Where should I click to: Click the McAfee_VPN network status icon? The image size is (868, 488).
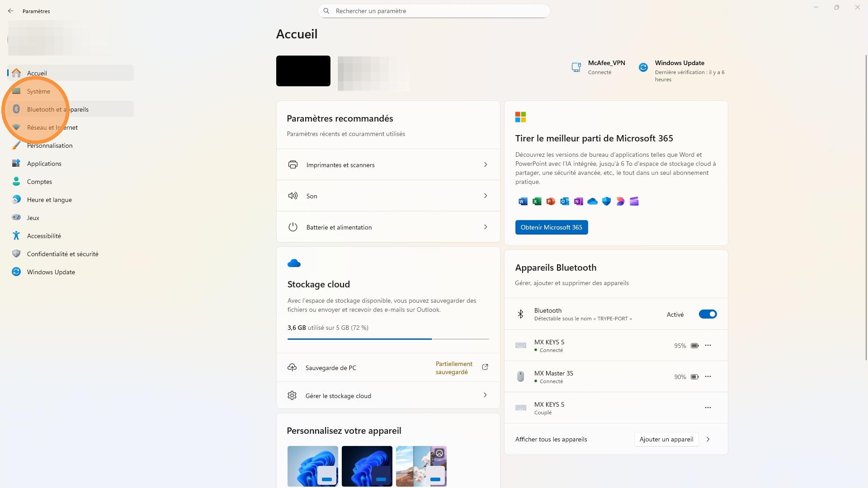coord(576,67)
